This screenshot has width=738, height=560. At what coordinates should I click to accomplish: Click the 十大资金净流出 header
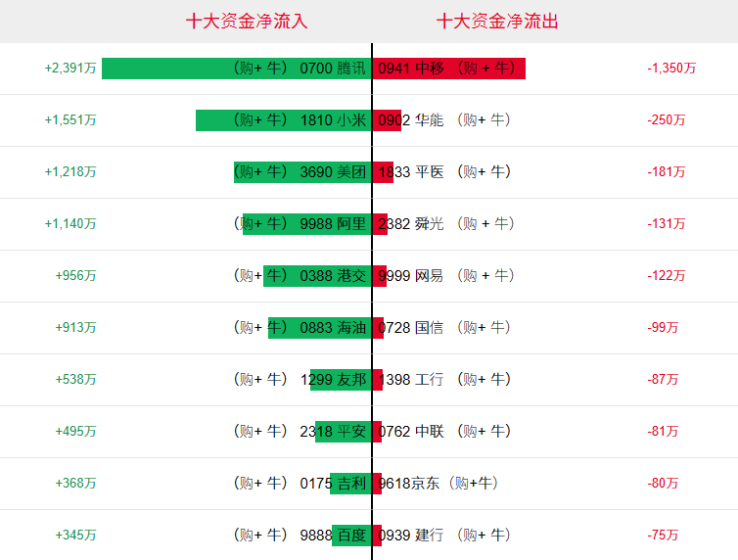497,22
